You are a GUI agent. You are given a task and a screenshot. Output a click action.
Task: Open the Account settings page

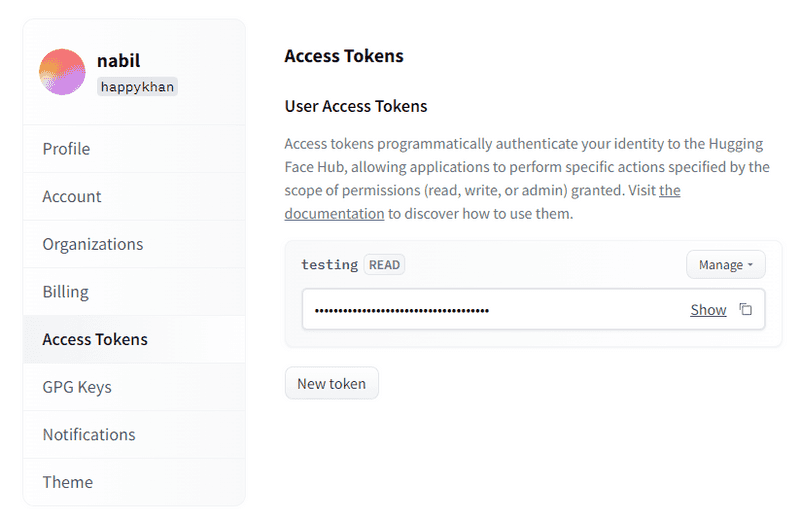pyautogui.click(x=134, y=196)
